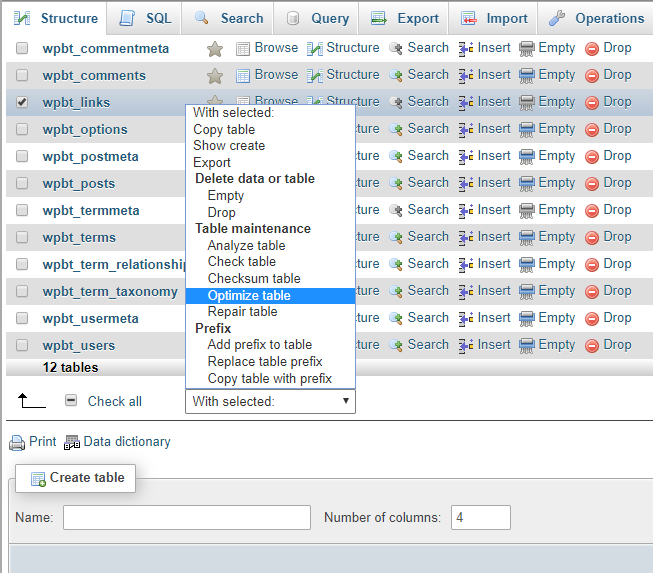The height and width of the screenshot is (573, 653).
Task: Uncheck the wpbt_links table checkbox
Action: click(23, 102)
